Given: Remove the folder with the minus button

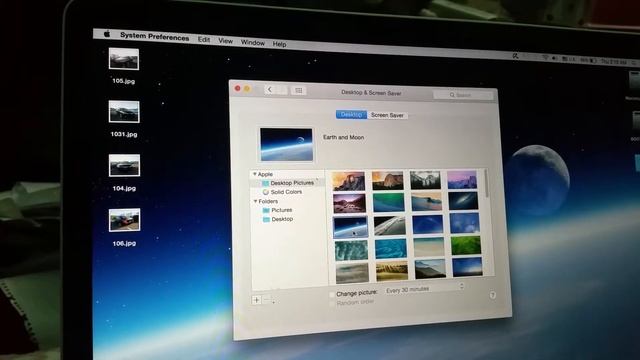Looking at the screenshot, I should coord(267,300).
